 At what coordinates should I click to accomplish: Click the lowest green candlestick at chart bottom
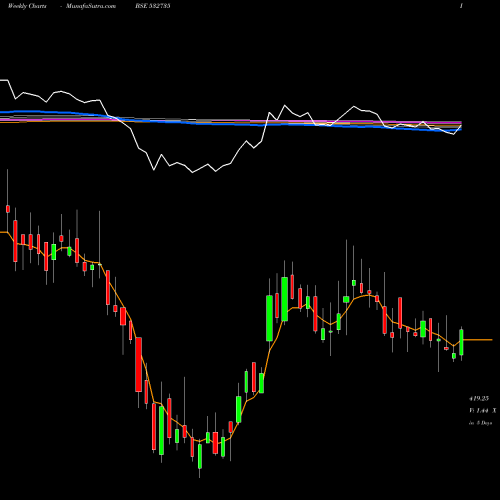point(200,456)
